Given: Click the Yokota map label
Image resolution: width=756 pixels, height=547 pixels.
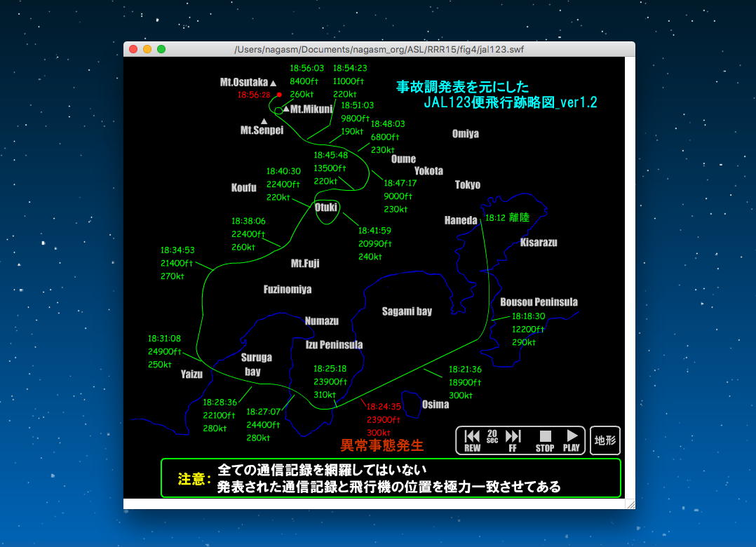Looking at the screenshot, I should point(428,171).
